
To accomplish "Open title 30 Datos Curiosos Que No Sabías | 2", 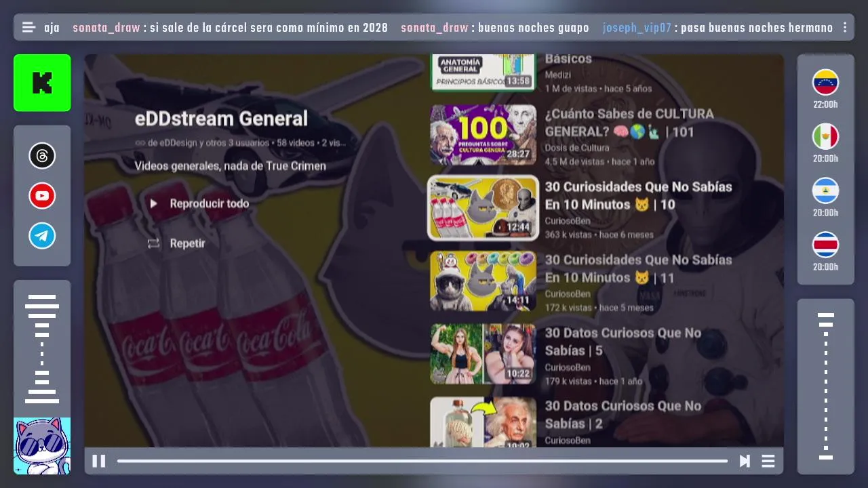I will [623, 415].
